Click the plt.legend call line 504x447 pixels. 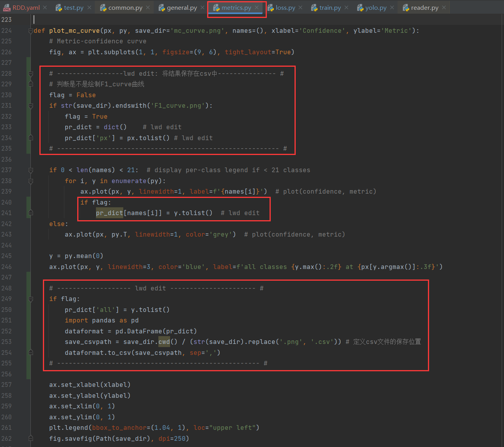(154, 427)
